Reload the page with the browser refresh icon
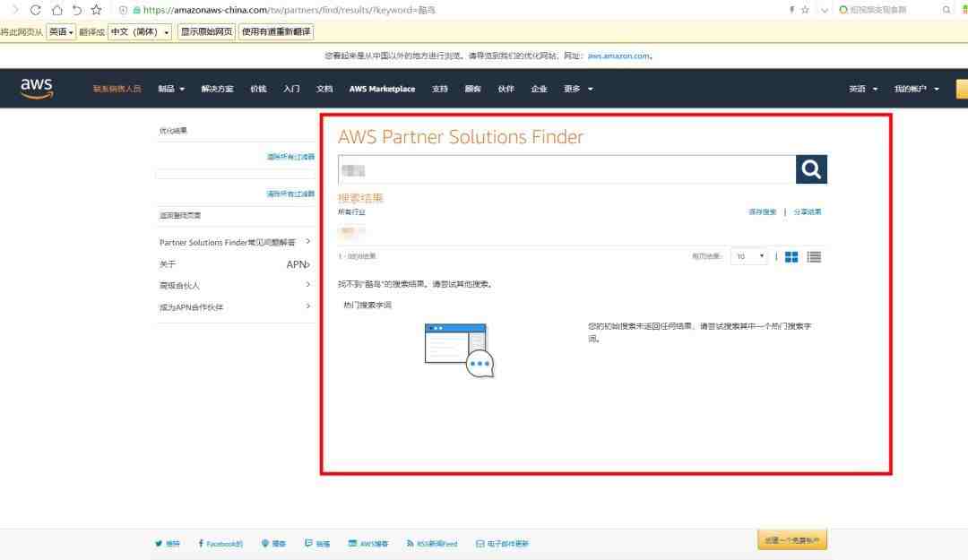 (35, 10)
